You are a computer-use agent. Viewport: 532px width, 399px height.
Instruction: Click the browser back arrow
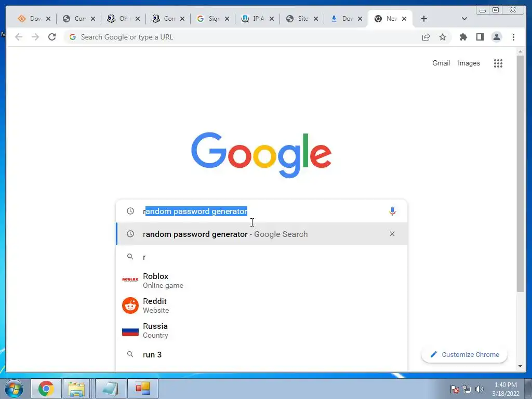(x=19, y=37)
